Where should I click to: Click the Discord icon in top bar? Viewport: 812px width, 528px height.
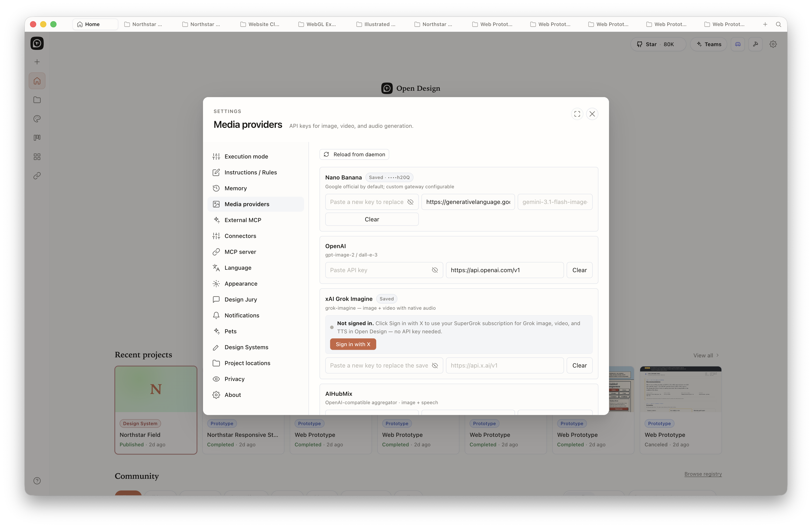738,44
